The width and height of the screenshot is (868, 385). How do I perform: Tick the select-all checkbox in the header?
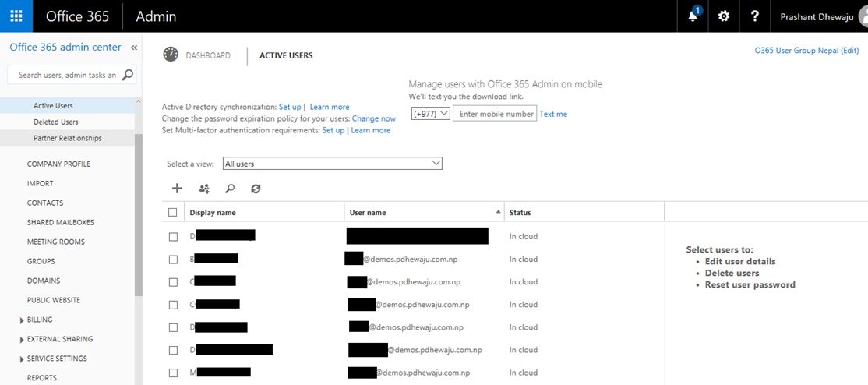point(173,212)
